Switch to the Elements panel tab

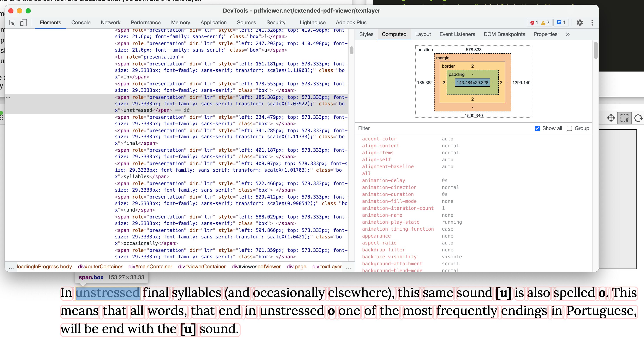pyautogui.click(x=50, y=23)
